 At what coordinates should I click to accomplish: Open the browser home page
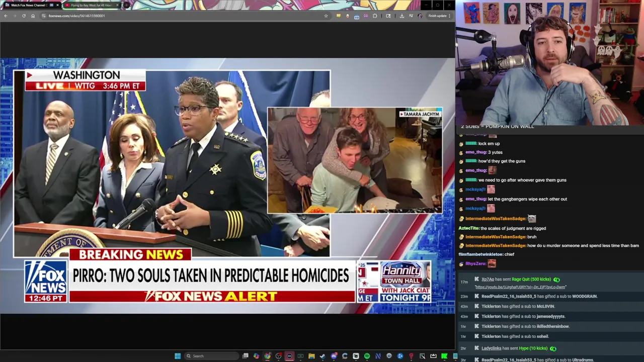click(x=33, y=16)
